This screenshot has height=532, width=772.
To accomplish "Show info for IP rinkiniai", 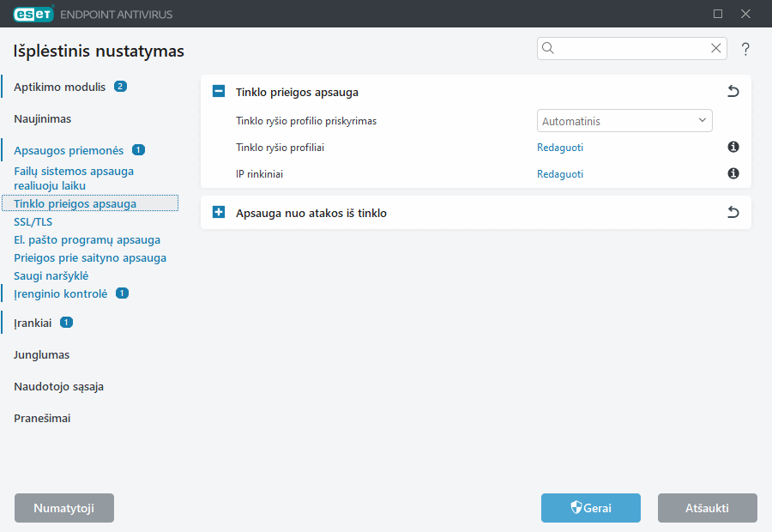I will click(733, 173).
